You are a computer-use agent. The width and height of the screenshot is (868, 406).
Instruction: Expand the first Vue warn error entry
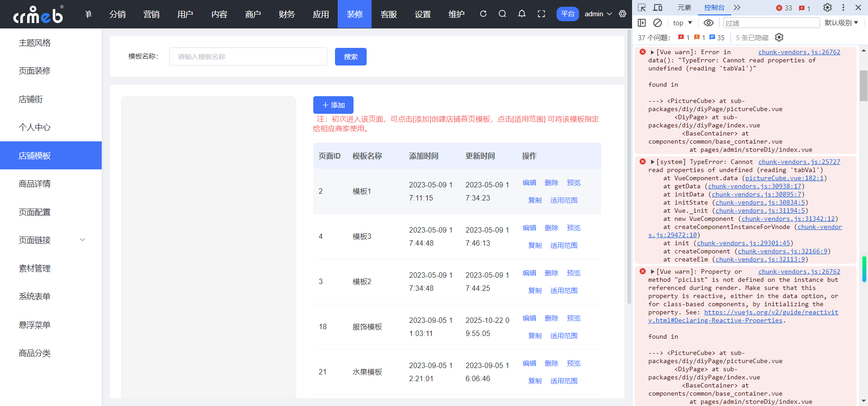pos(652,52)
